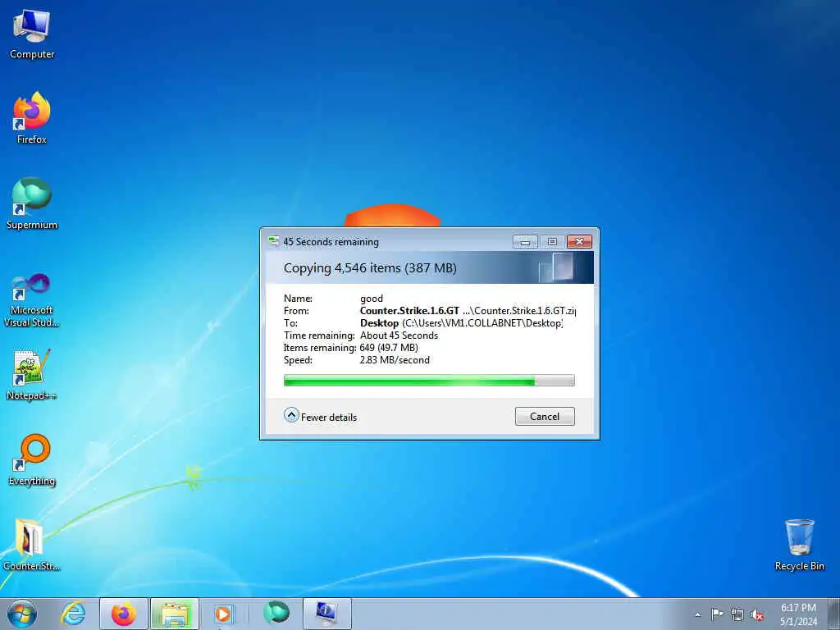Select the Everything search shortcut

tap(32, 459)
